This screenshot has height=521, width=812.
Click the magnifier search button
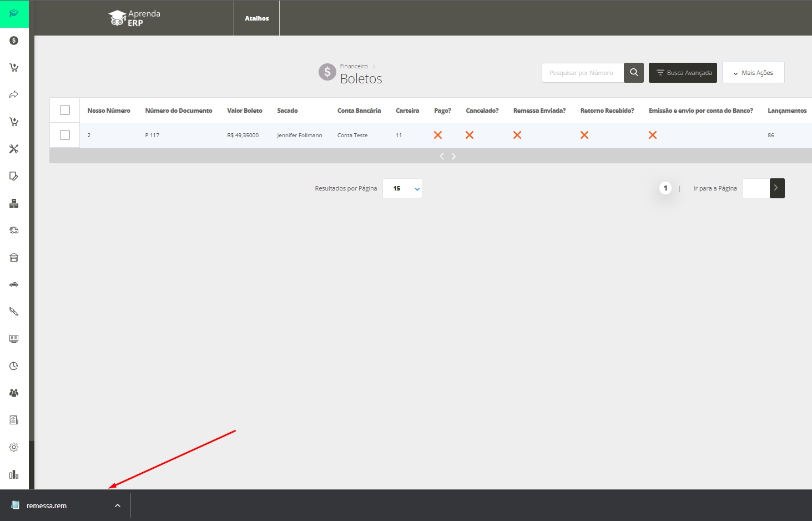[633, 73]
